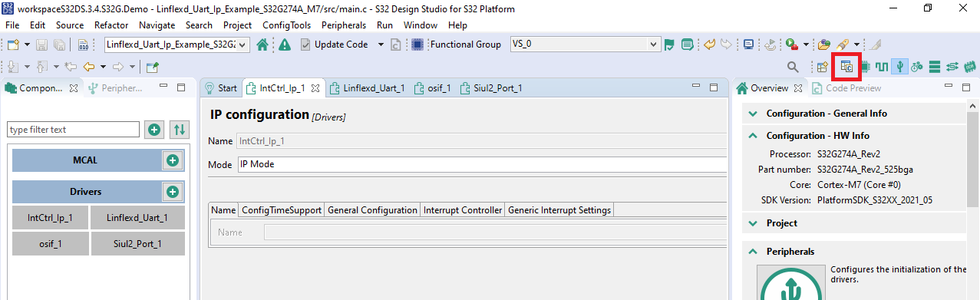980x300 pixels.
Task: Open the Interrupt Controller tab
Action: coord(463,210)
